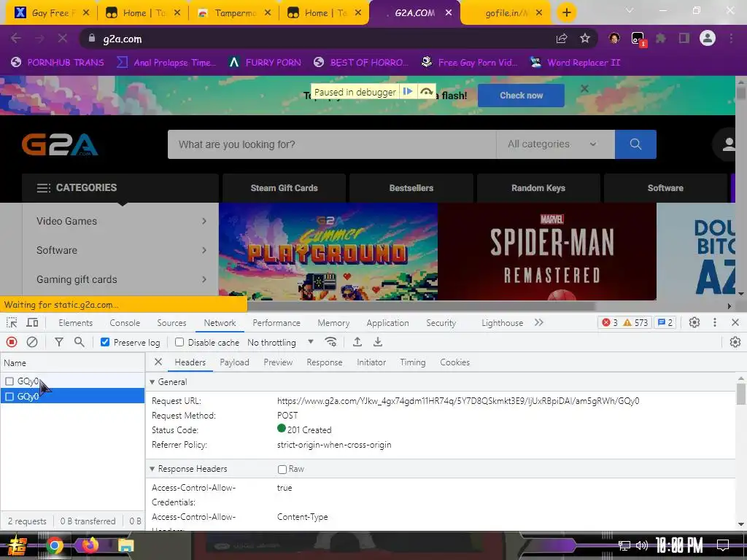Import HAR file upload icon
Image resolution: width=747 pixels, height=560 pixels.
357,342
